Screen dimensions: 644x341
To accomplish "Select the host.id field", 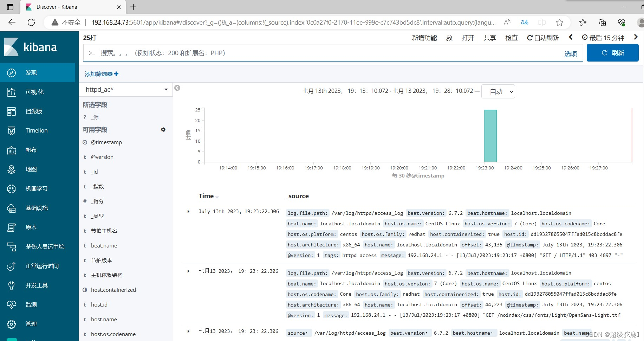I will (x=99, y=305).
